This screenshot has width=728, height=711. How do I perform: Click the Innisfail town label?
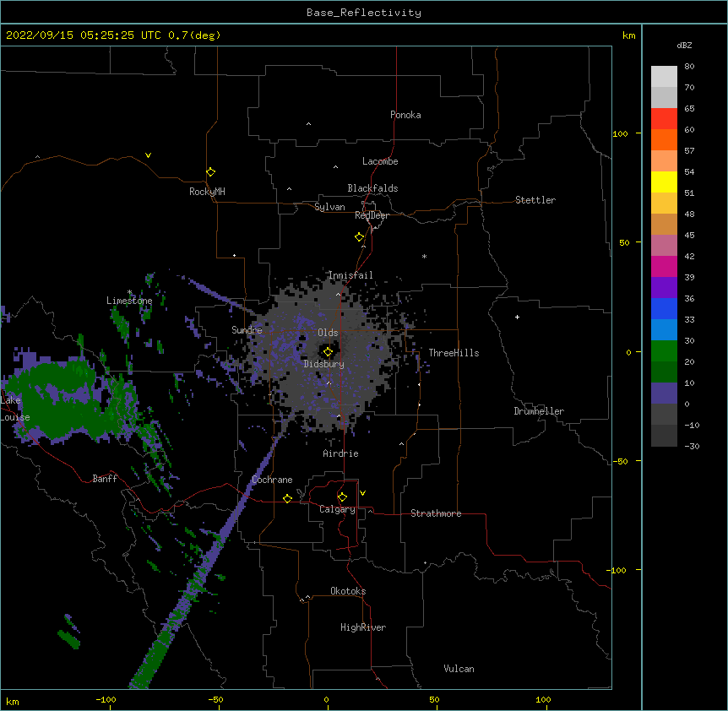350,275
